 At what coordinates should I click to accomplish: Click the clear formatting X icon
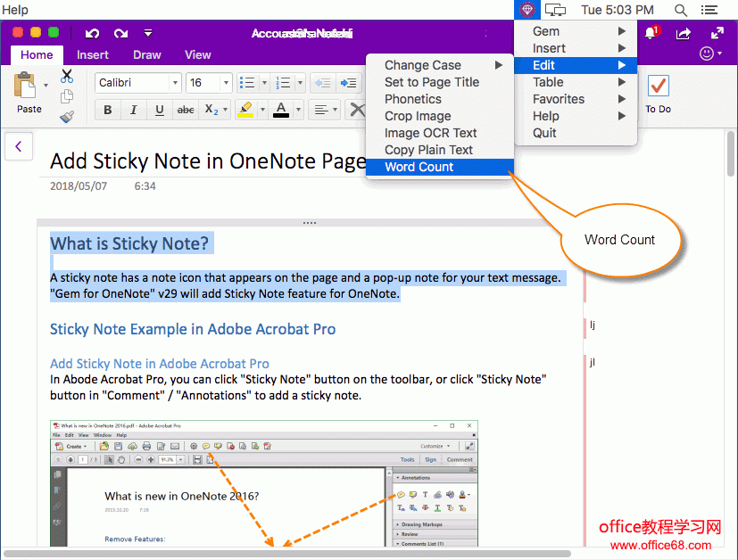[356, 110]
